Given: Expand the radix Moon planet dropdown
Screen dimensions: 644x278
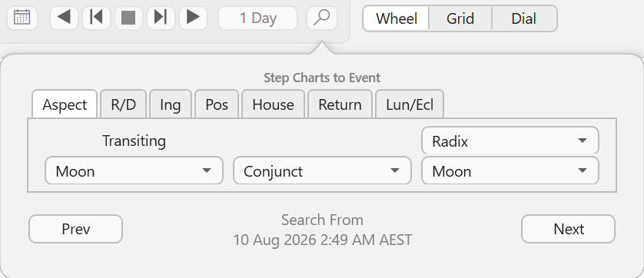Looking at the screenshot, I should (x=510, y=170).
